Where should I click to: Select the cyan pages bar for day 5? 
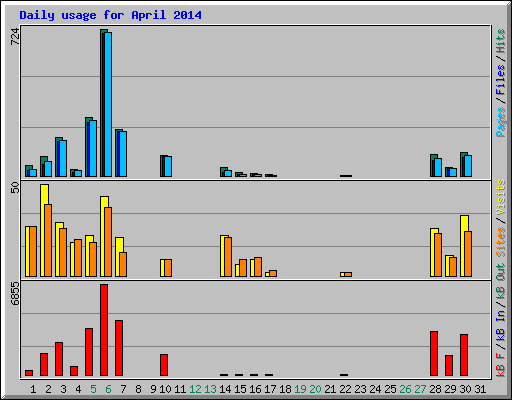pos(93,148)
